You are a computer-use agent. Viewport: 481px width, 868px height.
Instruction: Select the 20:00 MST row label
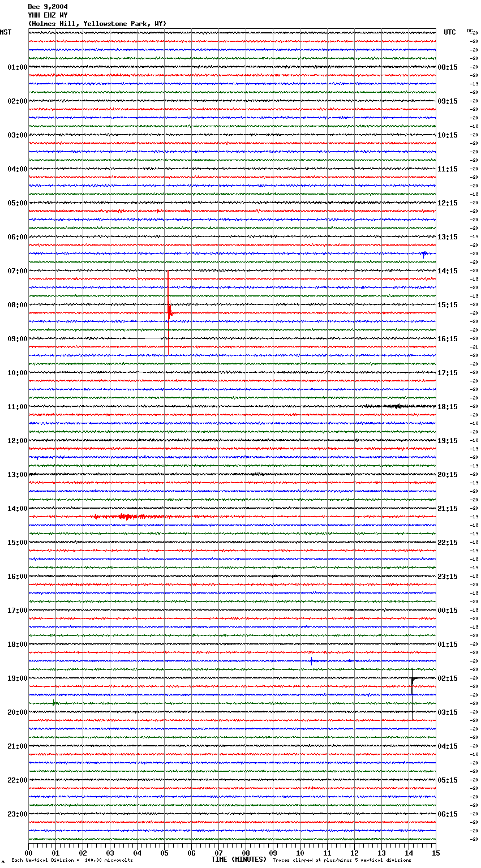(17, 712)
